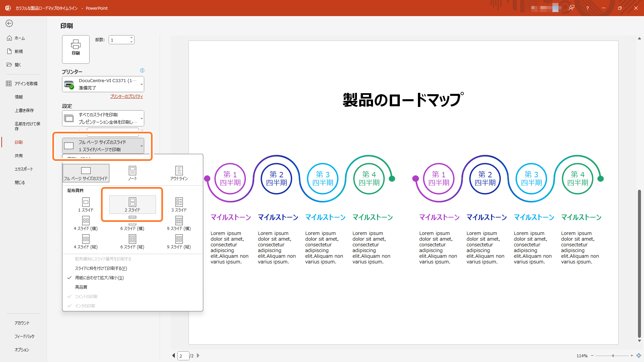Click the current page number input field
This screenshot has width=644, height=362.
click(x=183, y=356)
